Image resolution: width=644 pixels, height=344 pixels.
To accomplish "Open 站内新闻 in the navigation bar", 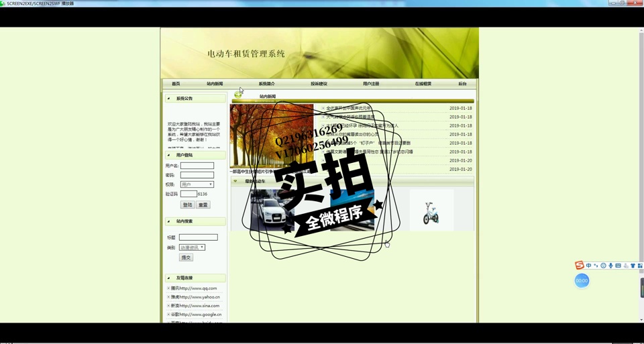I will coord(215,84).
